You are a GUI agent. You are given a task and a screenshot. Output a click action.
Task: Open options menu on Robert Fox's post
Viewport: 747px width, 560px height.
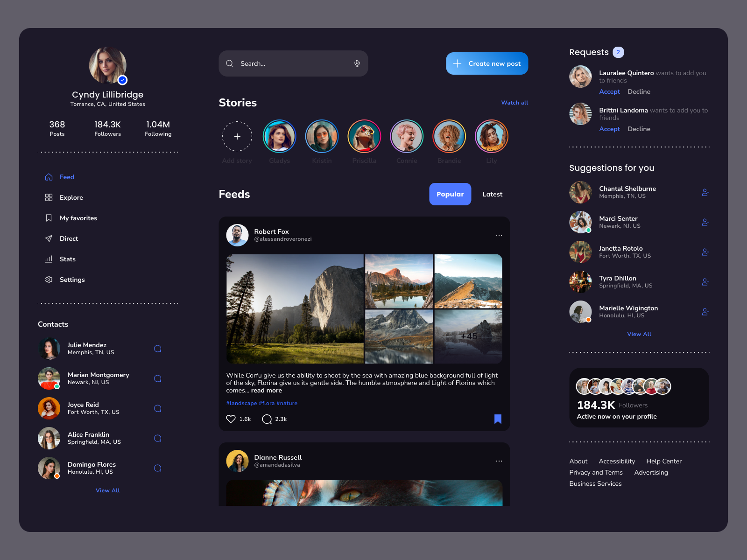point(499,235)
